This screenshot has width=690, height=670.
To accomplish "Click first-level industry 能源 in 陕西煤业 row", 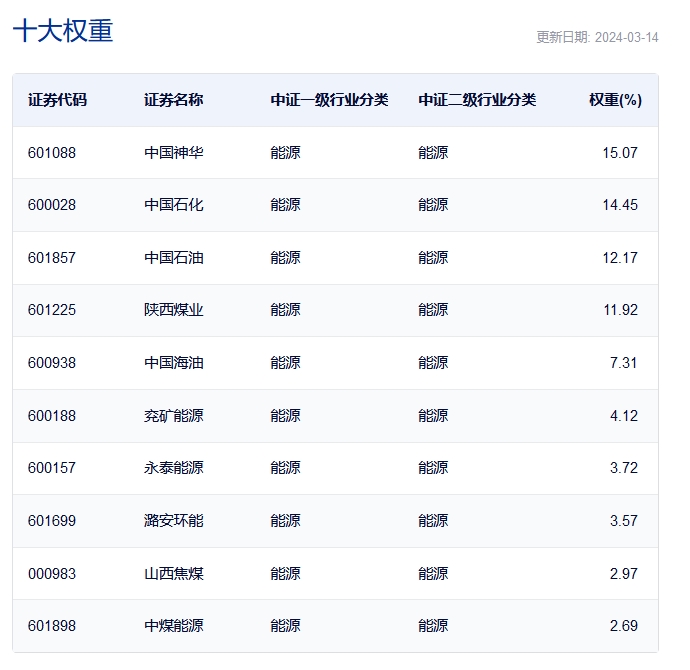I will (x=286, y=310).
